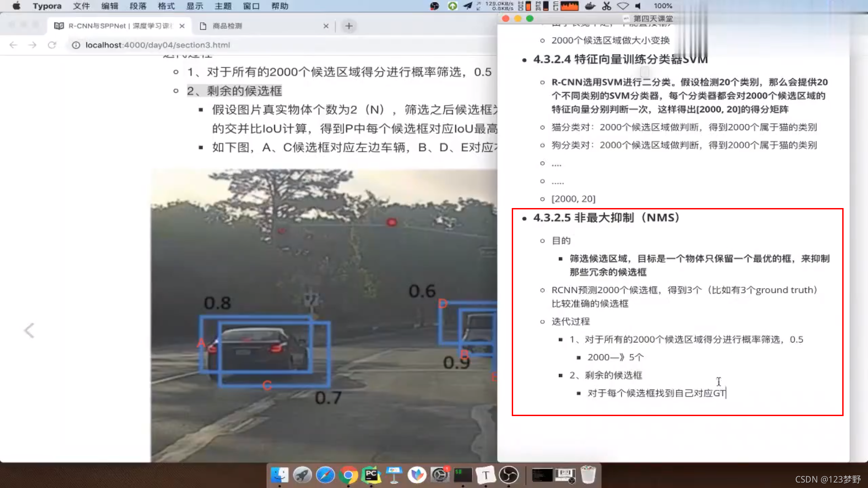Screen dimensions: 868x488
Task: Open the 主题 menu
Action: coord(223,6)
